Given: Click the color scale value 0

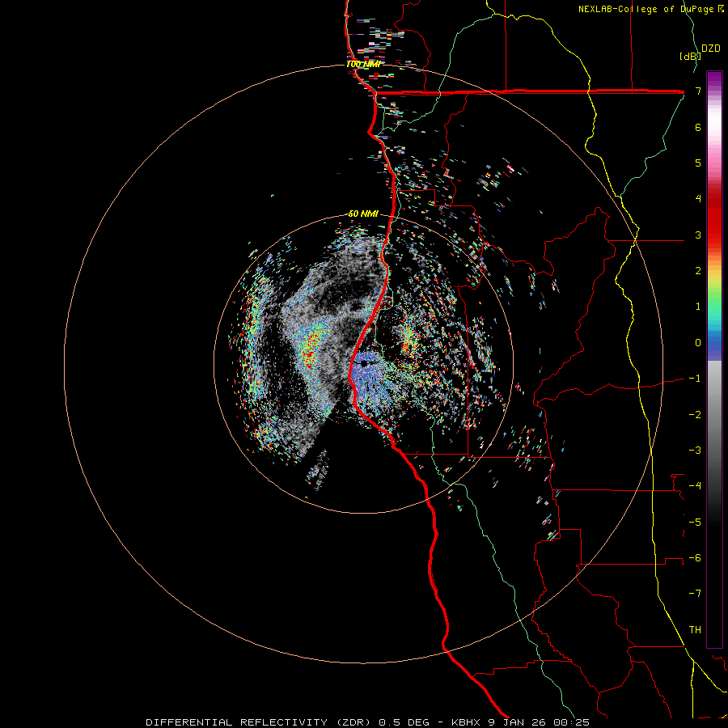Looking at the screenshot, I should click(x=698, y=343).
